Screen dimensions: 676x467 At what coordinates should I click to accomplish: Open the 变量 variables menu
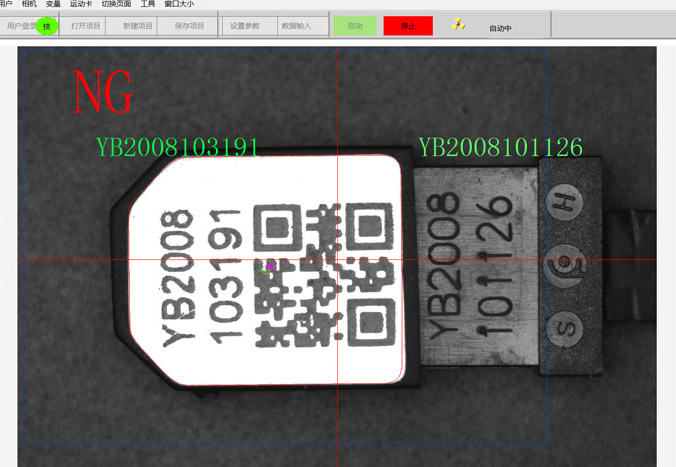[53, 3]
